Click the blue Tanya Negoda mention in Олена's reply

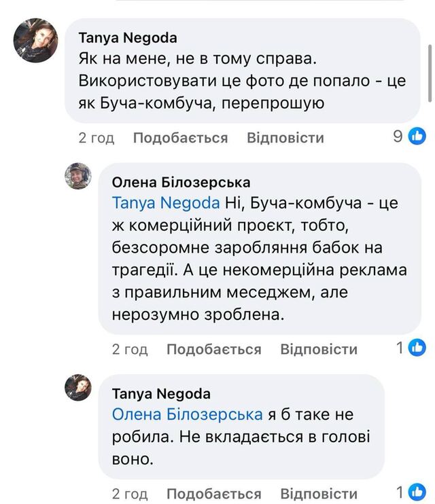pyautogui.click(x=166, y=202)
